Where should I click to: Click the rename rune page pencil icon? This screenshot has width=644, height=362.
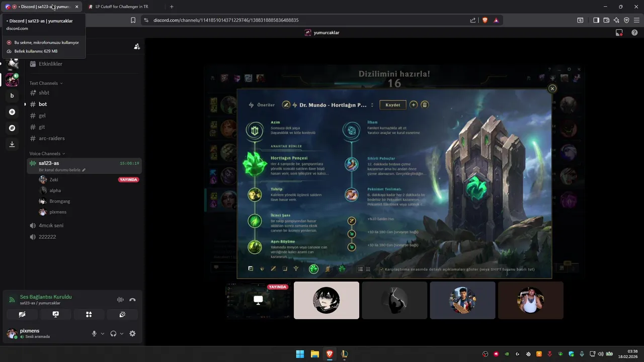[x=286, y=105]
